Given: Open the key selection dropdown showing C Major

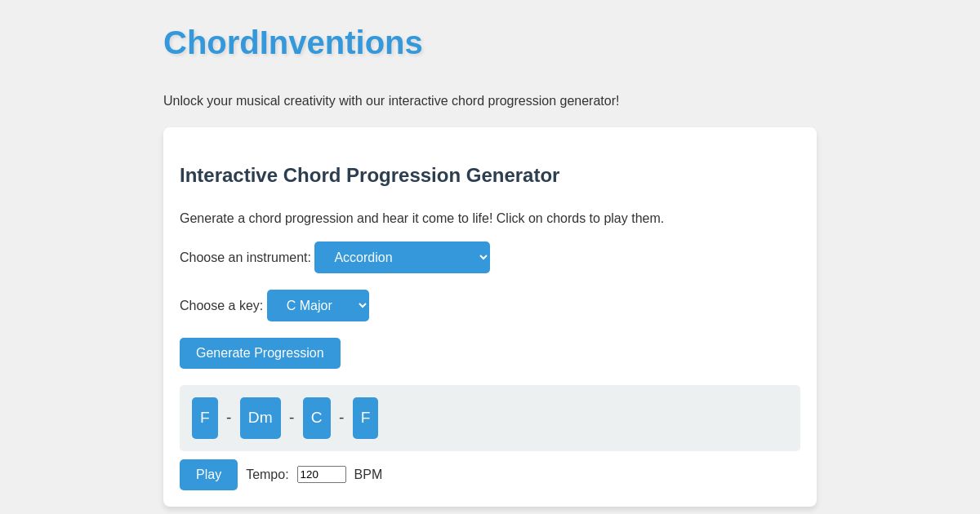Looking at the screenshot, I should (x=318, y=305).
